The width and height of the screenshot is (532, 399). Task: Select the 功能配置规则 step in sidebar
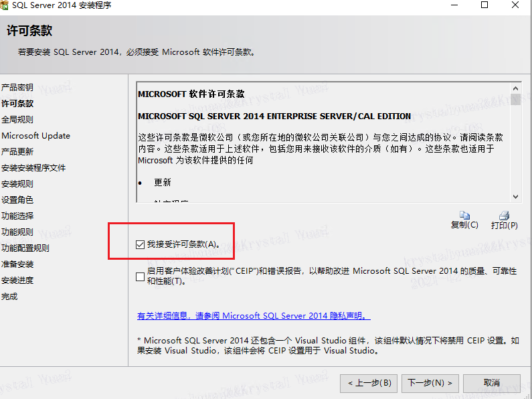[x=25, y=248]
